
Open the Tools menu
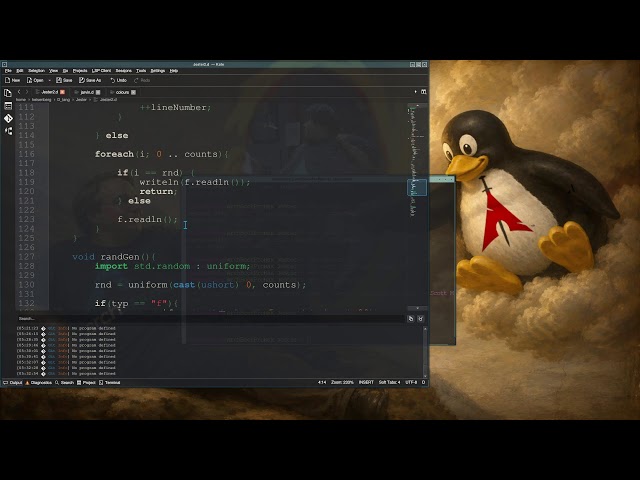tap(141, 71)
